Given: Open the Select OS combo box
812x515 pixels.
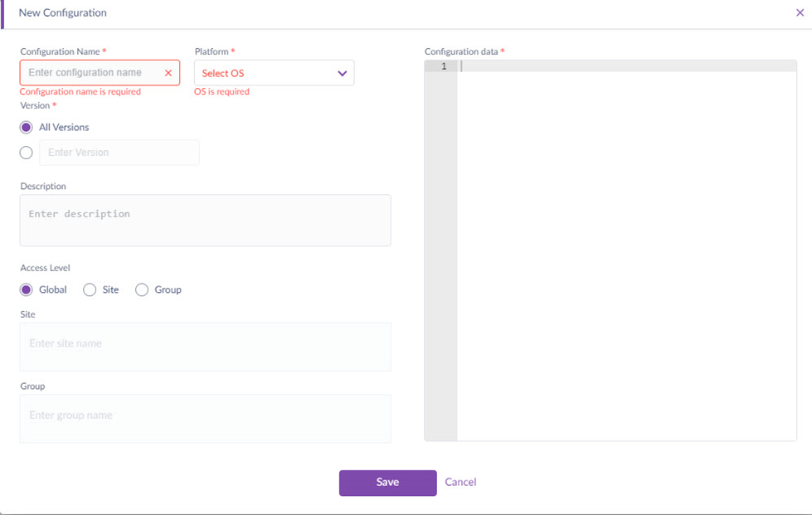Looking at the screenshot, I should (265, 74).
